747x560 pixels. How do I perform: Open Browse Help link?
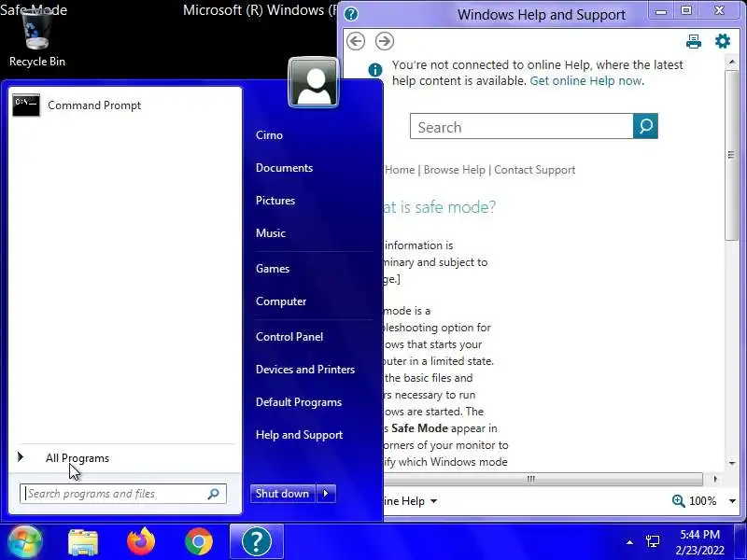click(455, 170)
